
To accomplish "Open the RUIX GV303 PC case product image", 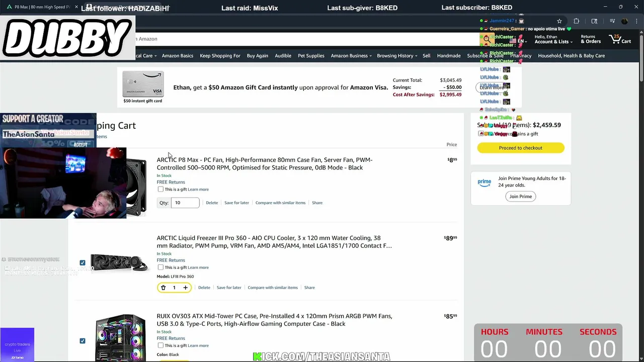I will click(120, 338).
